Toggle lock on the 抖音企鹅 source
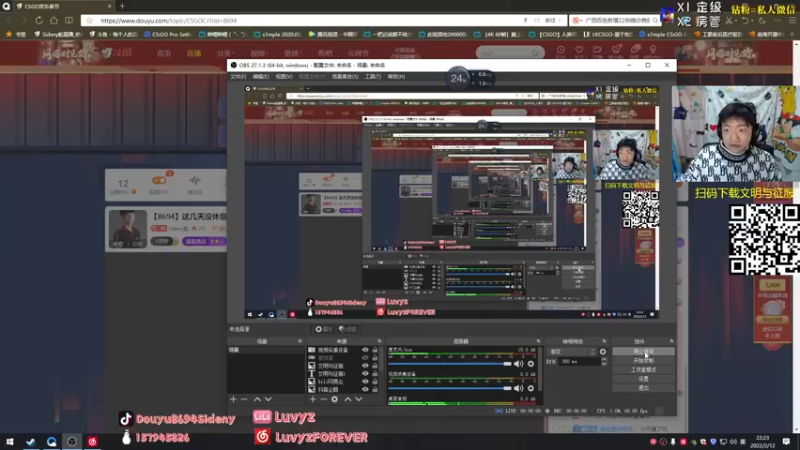Image resolution: width=800 pixels, height=450 pixels. pos(375,389)
